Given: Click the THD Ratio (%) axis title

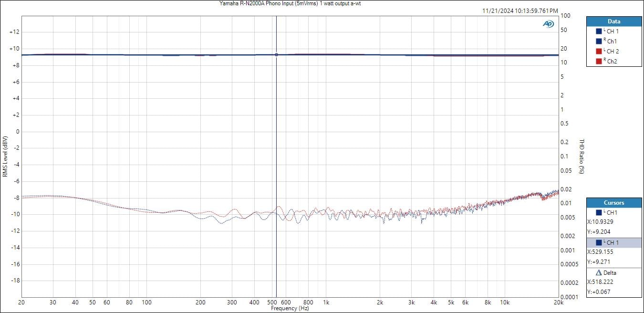Looking at the screenshot, I should pos(582,156).
